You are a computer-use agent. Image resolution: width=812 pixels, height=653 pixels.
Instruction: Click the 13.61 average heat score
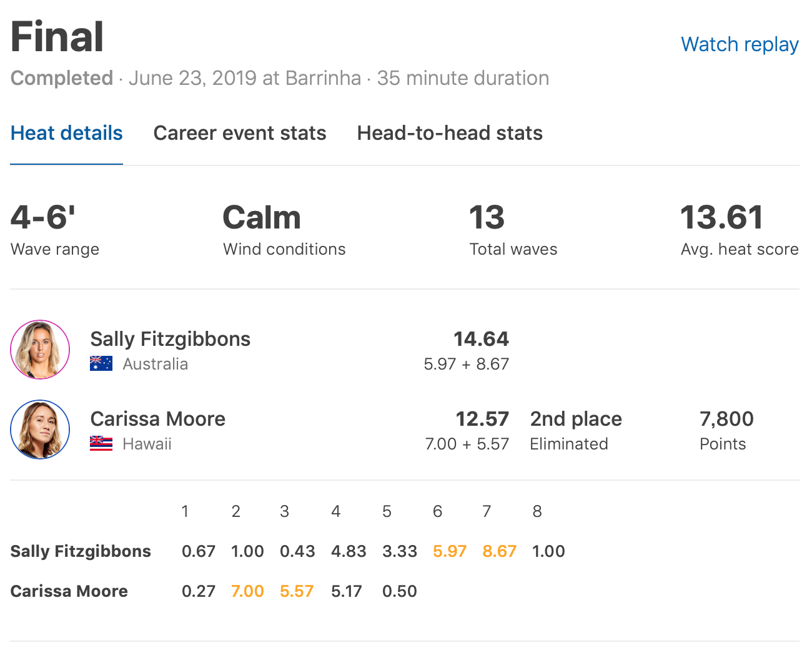tap(721, 218)
